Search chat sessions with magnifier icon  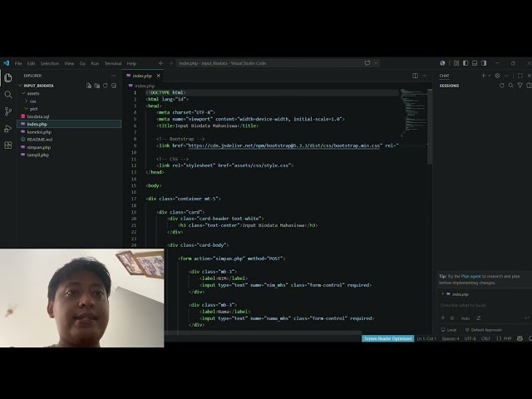point(511,86)
